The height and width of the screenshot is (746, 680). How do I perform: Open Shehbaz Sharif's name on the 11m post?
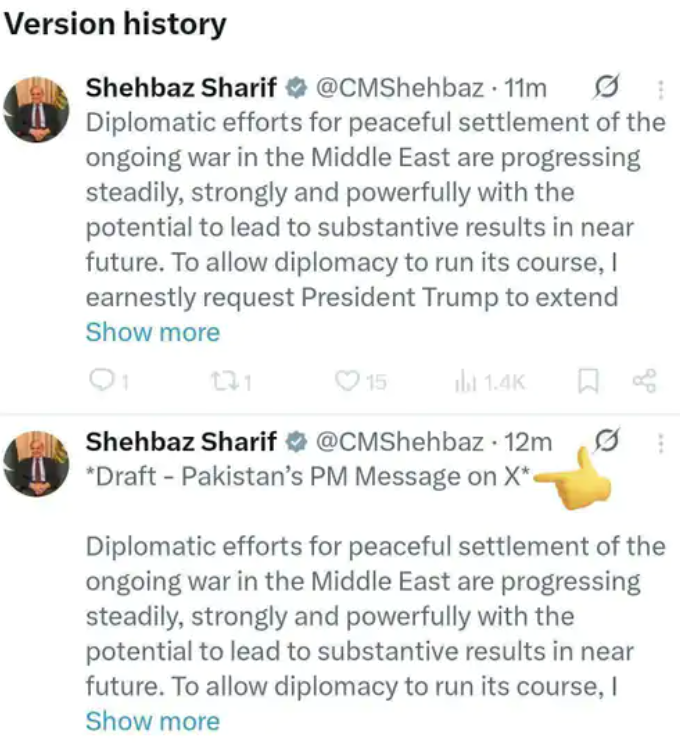(181, 88)
